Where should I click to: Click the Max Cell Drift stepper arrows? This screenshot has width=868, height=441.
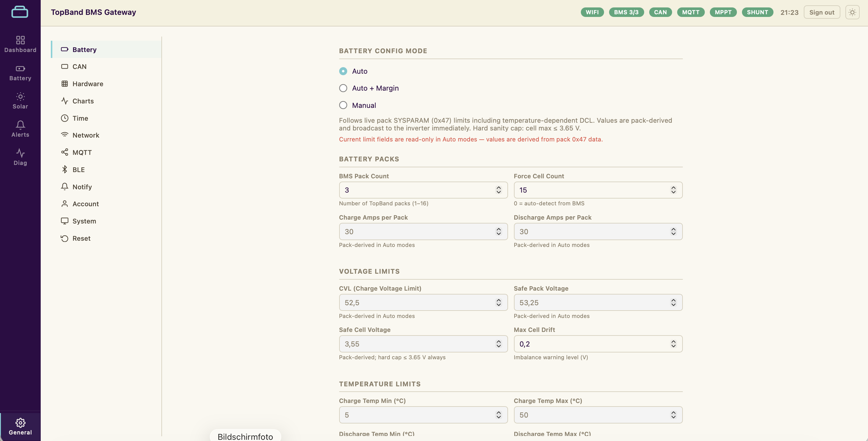pyautogui.click(x=673, y=344)
